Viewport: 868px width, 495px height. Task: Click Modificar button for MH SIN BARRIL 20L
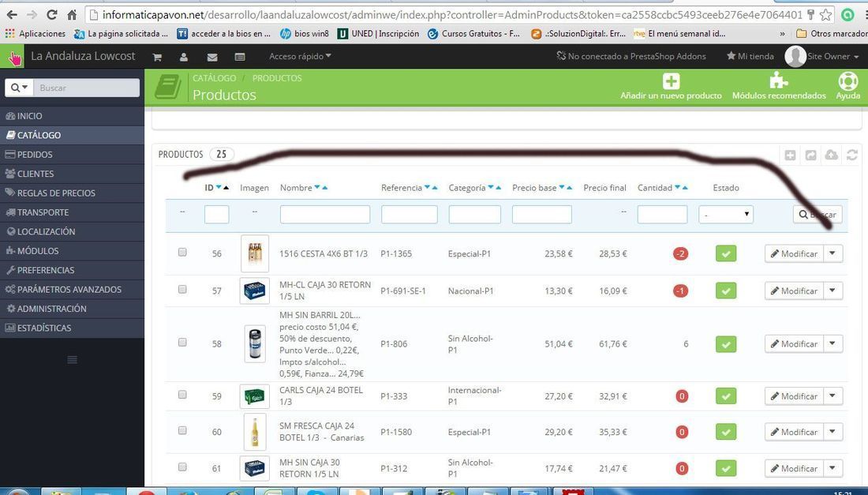pyautogui.click(x=794, y=344)
